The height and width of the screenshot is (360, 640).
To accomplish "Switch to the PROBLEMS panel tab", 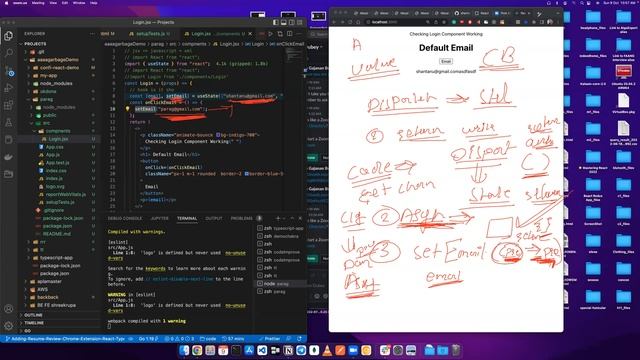I will pos(242,218).
